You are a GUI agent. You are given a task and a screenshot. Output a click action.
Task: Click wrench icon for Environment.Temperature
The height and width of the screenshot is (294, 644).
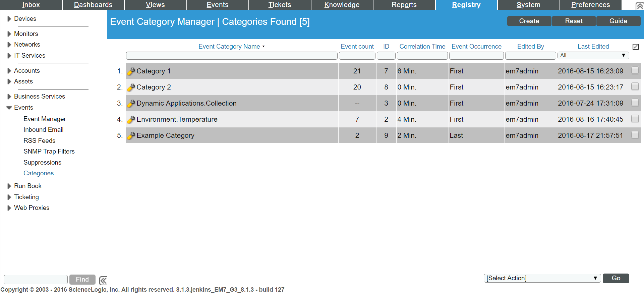click(x=131, y=119)
